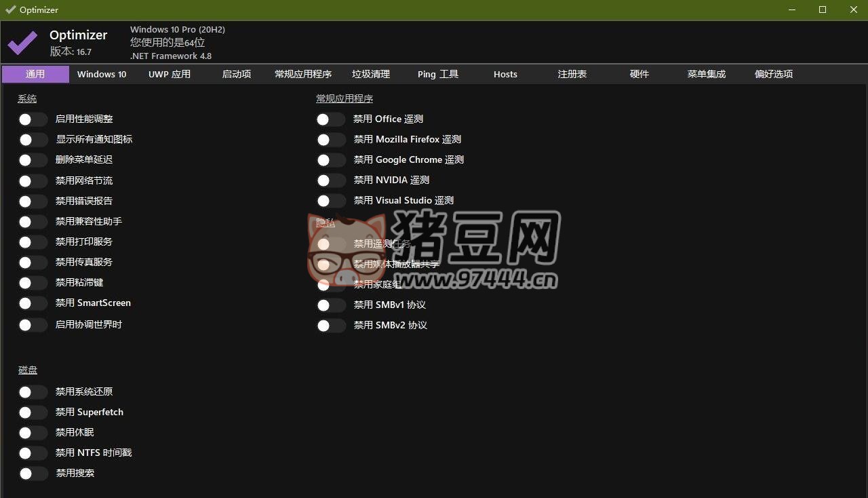Switch to the Windows 10 tab
Screen dimensions: 868x498
102,75
